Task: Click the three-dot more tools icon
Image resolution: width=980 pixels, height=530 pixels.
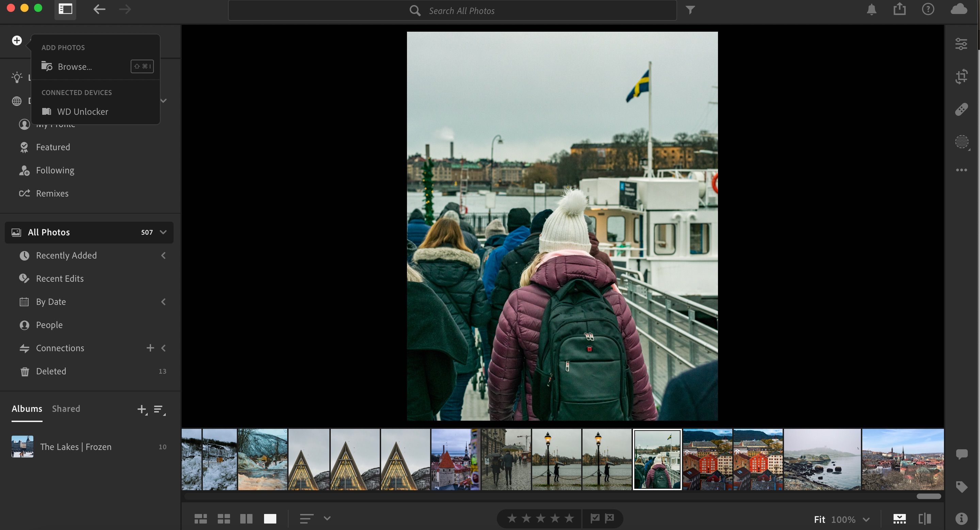Action: coord(962,170)
